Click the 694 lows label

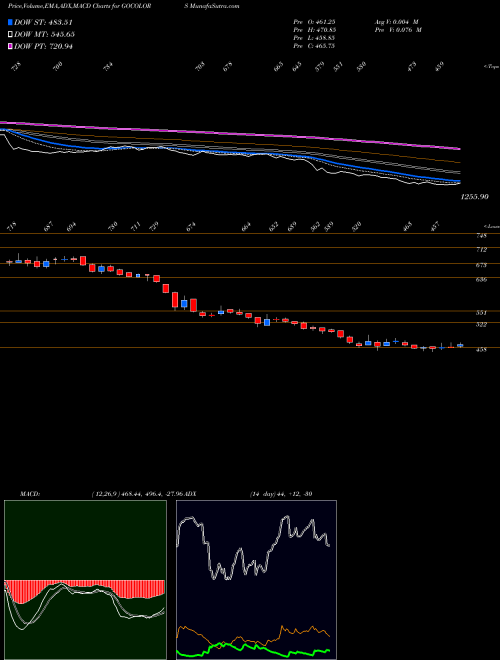[72, 226]
